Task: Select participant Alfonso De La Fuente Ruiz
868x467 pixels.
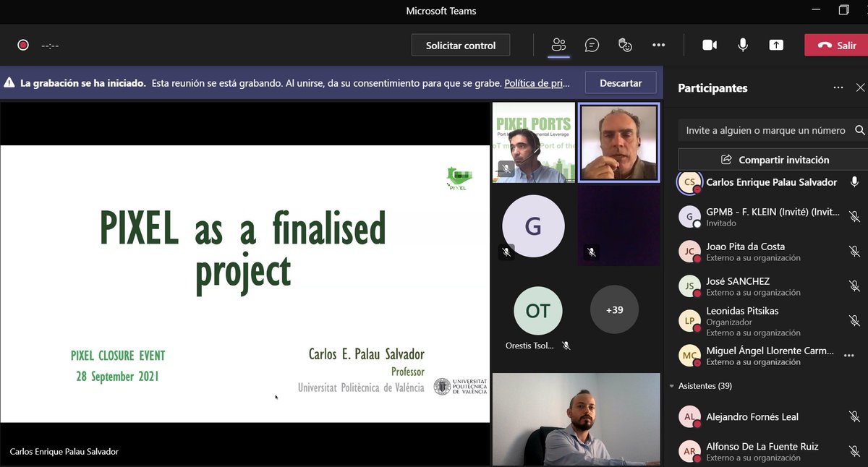Action: coord(762,446)
